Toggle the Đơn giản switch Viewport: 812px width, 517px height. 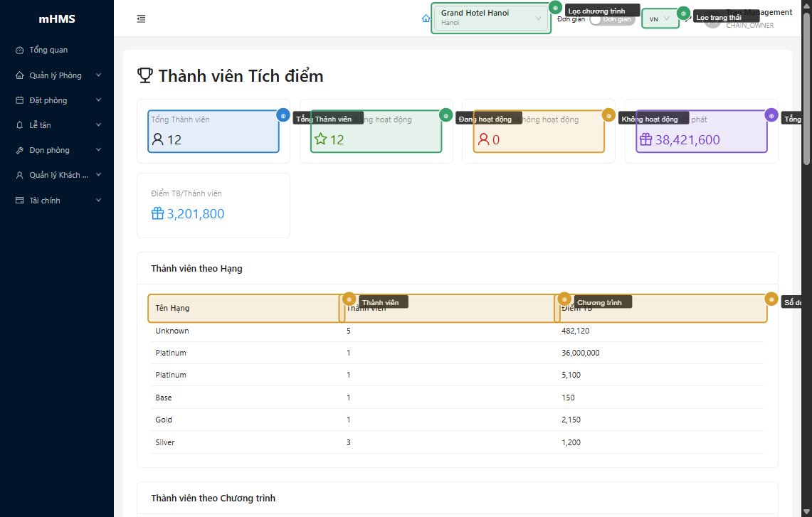pyautogui.click(x=612, y=19)
